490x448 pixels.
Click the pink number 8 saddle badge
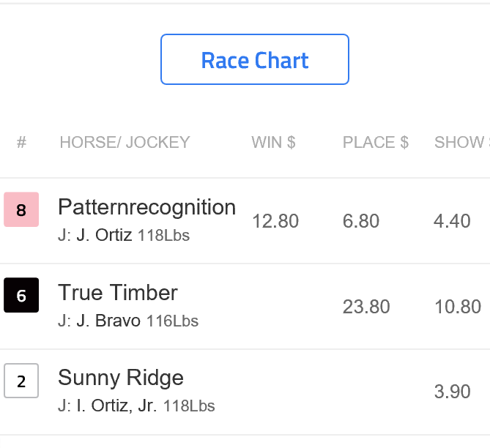click(x=21, y=210)
